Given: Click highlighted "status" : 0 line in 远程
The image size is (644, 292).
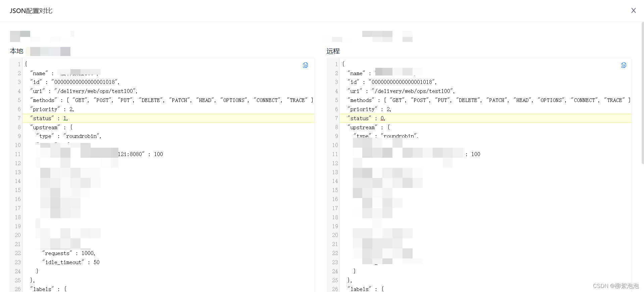Looking at the screenshot, I should coord(486,118).
